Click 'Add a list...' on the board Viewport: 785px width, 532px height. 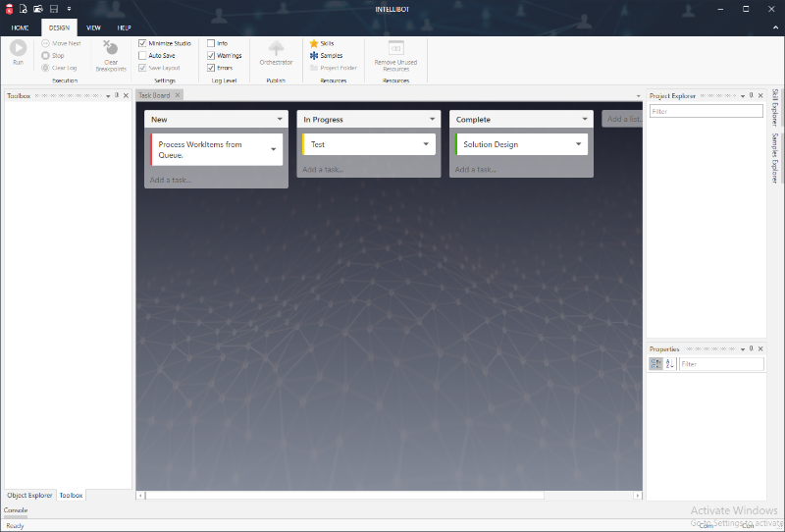(622, 119)
